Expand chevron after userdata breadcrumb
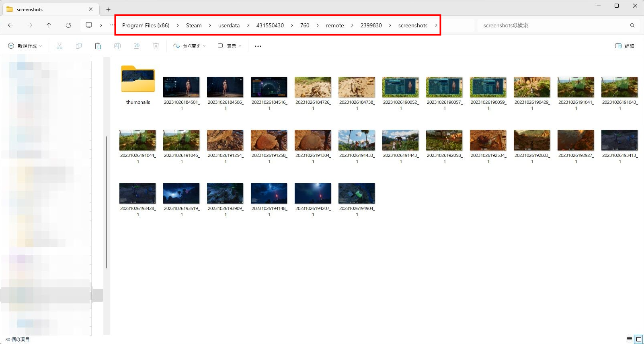Image resolution: width=644 pixels, height=344 pixels. tap(248, 25)
